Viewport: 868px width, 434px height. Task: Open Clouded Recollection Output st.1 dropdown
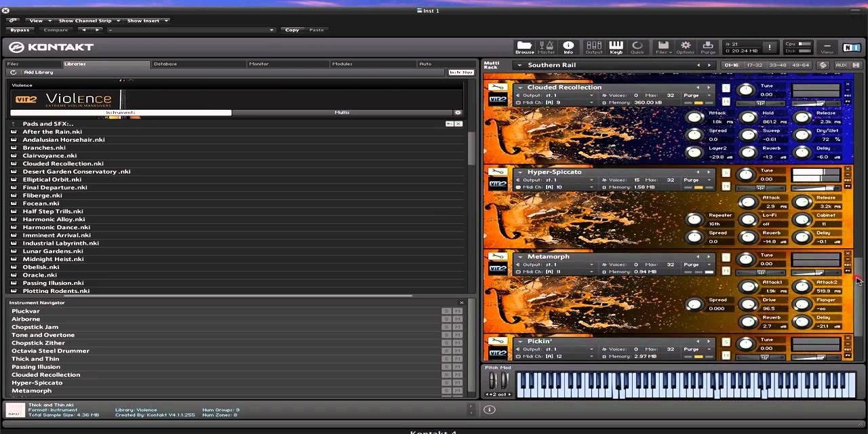[x=554, y=95]
